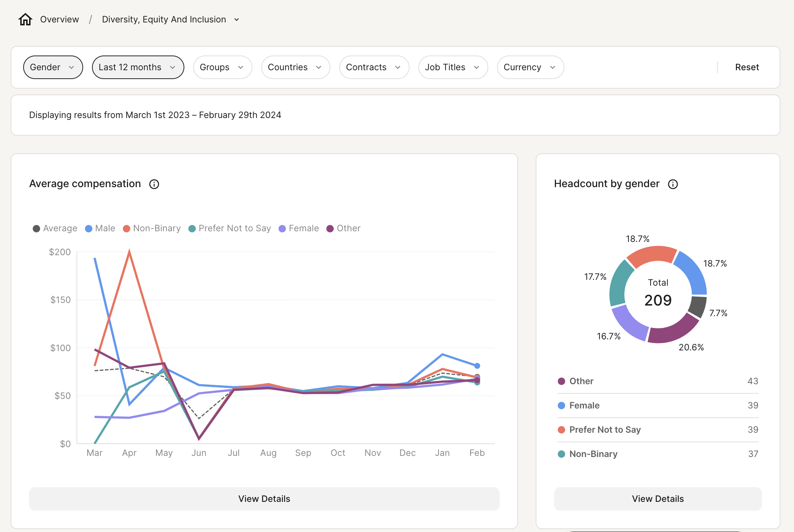Image resolution: width=794 pixels, height=532 pixels.
Task: Click View Details under Headcount by gender
Action: pos(657,499)
